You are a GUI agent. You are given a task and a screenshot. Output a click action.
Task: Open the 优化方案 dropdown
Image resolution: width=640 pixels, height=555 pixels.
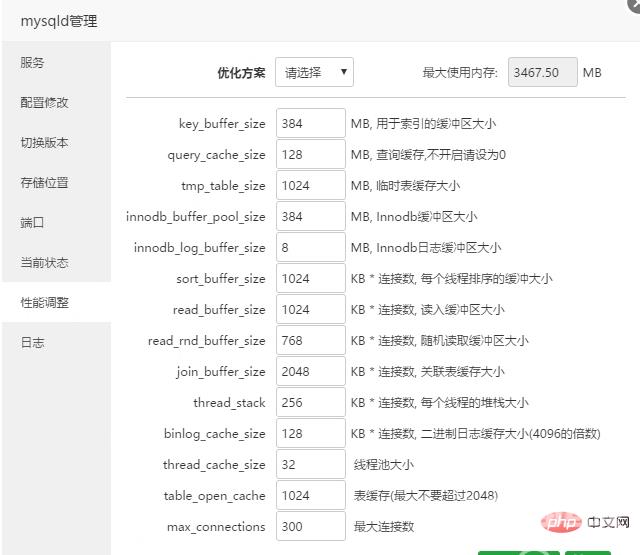coord(314,72)
